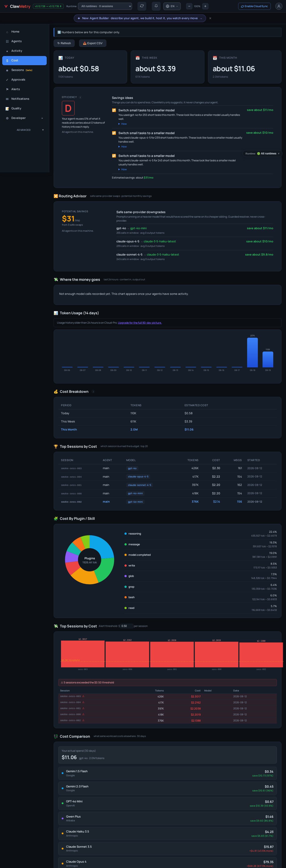Click the Today bar chart icon
This screenshot has width=286, height=868.
tap(60, 58)
